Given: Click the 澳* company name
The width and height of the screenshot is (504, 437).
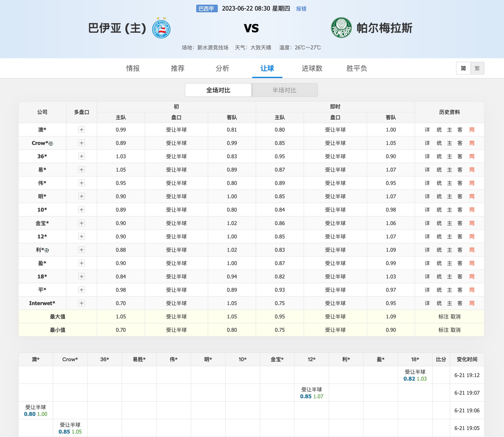Looking at the screenshot, I should [42, 130].
